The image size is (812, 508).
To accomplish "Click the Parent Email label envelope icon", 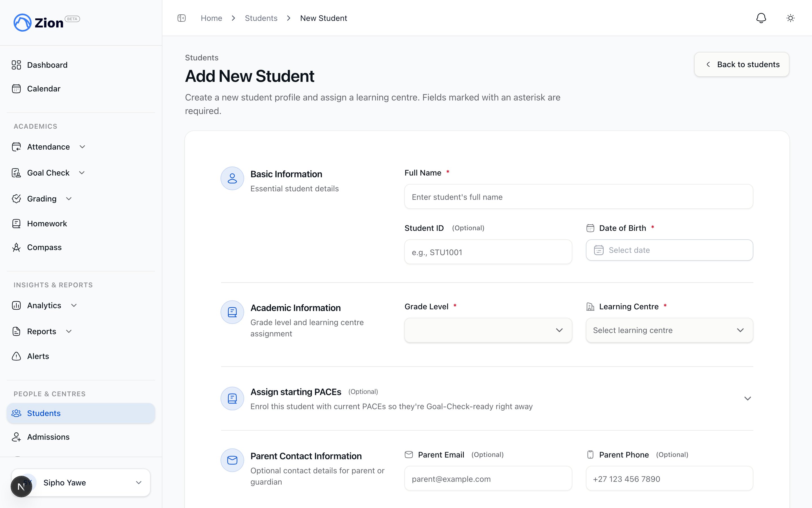I will (409, 455).
